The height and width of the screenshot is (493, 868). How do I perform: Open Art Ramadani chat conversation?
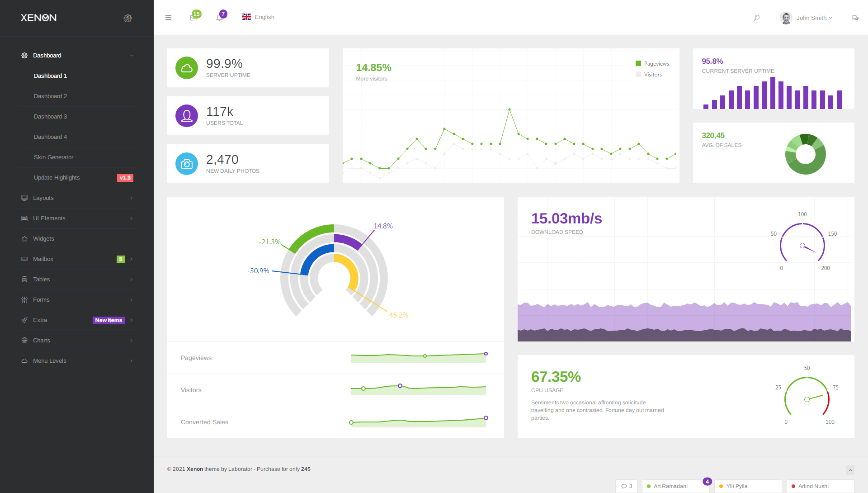(670, 486)
